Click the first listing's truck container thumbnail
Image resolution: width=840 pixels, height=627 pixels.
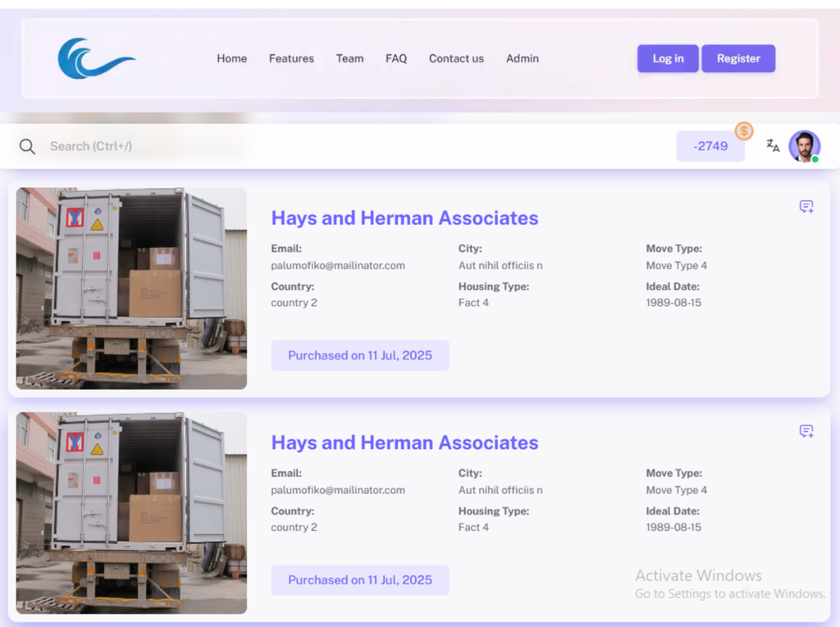pyautogui.click(x=131, y=288)
